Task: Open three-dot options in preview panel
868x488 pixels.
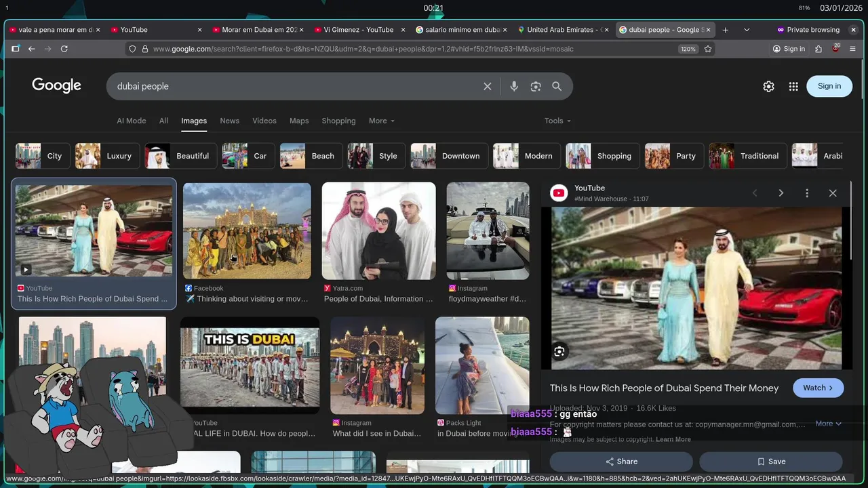Action: [x=807, y=193]
